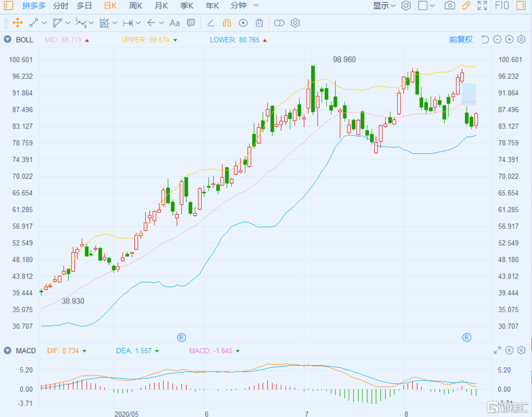Enter fullscreen chart mode
Screen dimensions: 532x417
coord(482,6)
